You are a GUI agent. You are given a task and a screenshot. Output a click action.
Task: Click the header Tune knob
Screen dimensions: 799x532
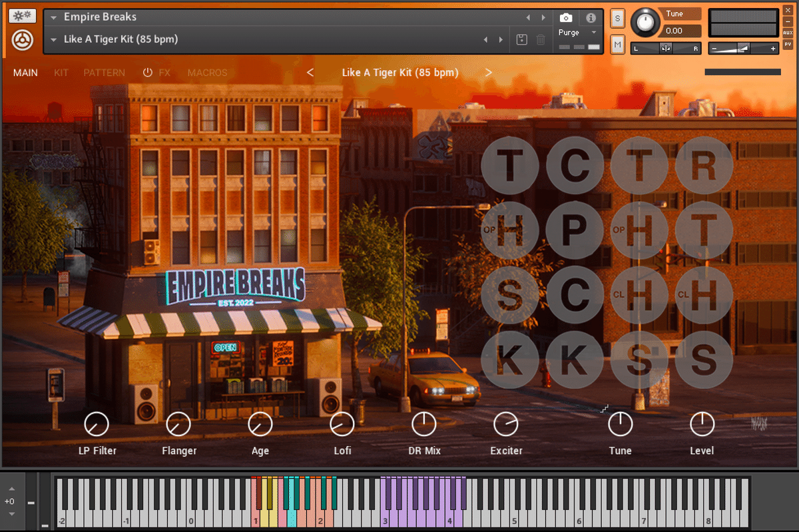coord(645,23)
